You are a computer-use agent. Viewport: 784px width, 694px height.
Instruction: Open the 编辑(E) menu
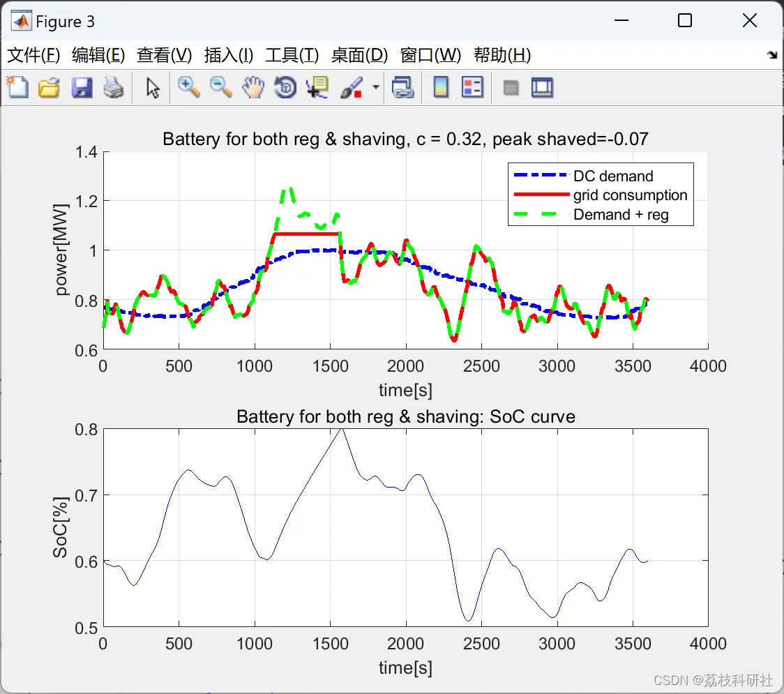coord(98,55)
